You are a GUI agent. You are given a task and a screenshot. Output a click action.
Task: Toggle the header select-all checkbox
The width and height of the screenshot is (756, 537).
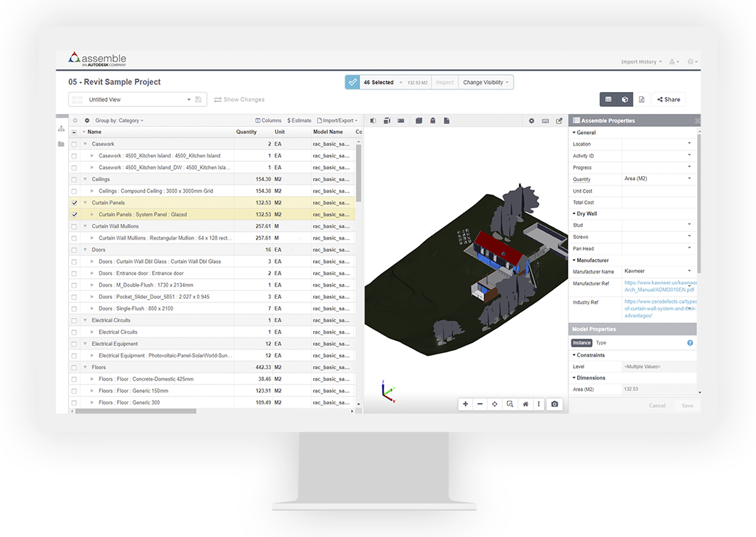pyautogui.click(x=73, y=132)
